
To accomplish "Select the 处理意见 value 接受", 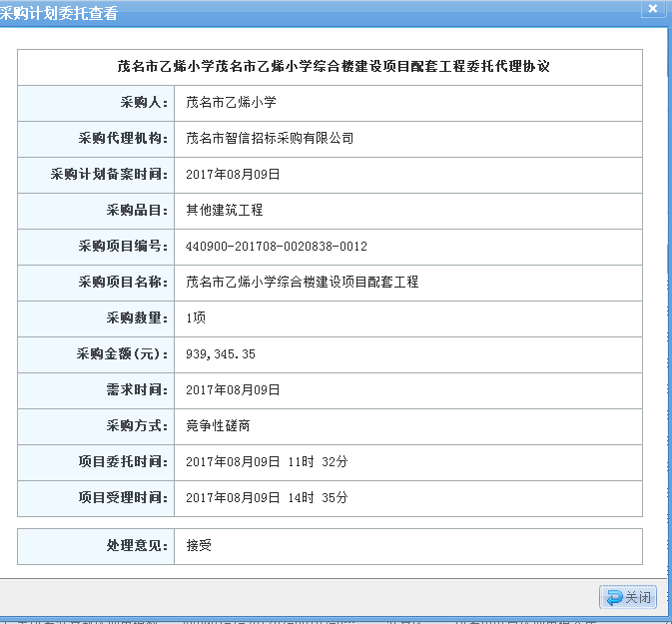I will point(199,545).
